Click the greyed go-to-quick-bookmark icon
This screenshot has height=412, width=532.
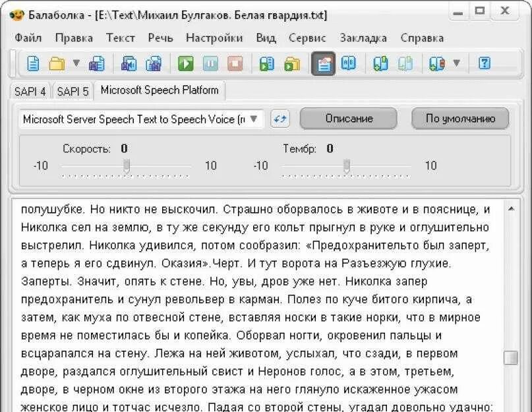(405, 63)
